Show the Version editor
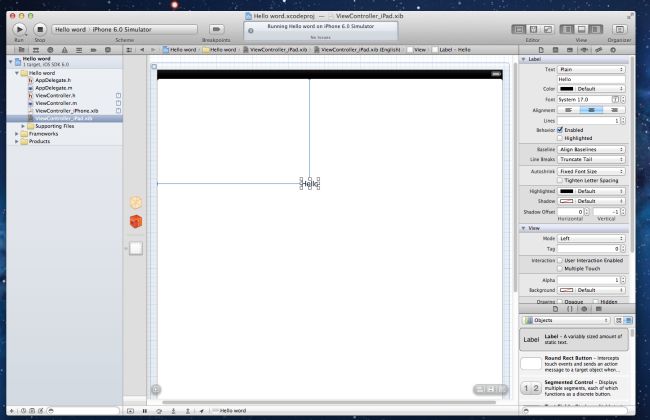This screenshot has height=420, width=650. click(x=548, y=29)
